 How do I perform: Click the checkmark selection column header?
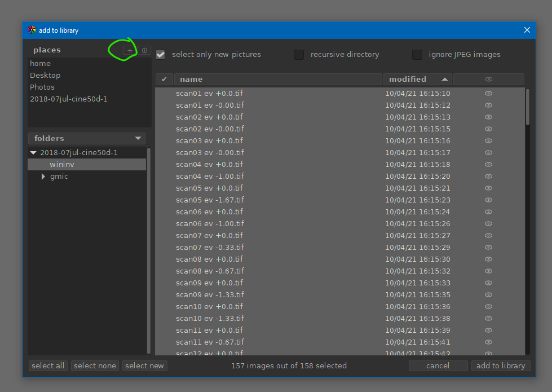coord(164,80)
